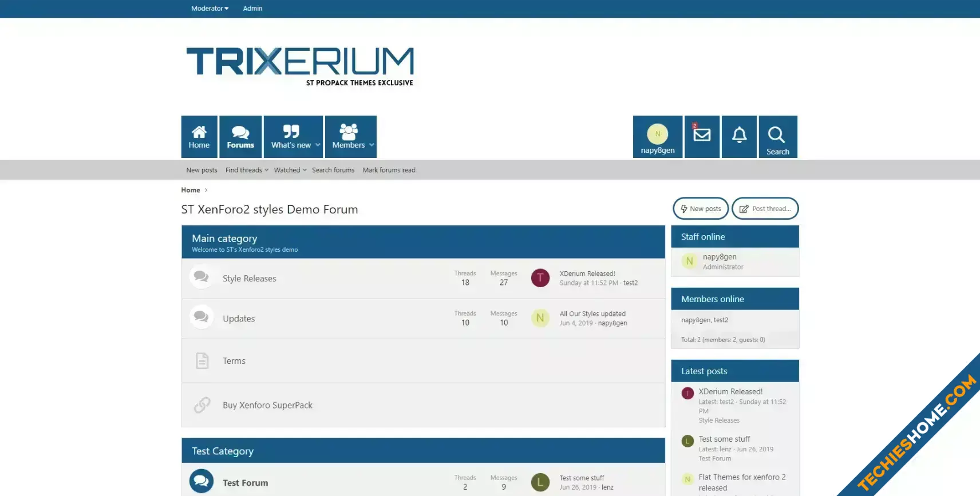980x496 pixels.
Task: Open the Test Forum link
Action: 246,483
